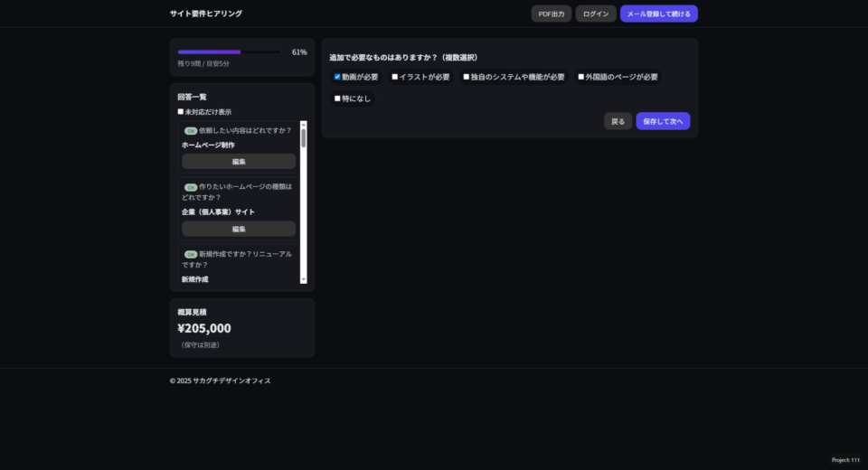Go back with the 戻る button
The width and height of the screenshot is (868, 470).
click(x=618, y=121)
